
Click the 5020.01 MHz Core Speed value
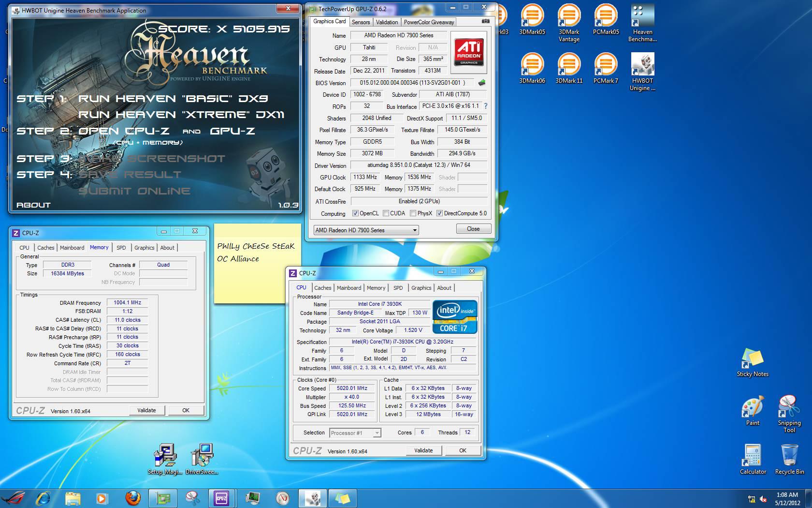352,388
